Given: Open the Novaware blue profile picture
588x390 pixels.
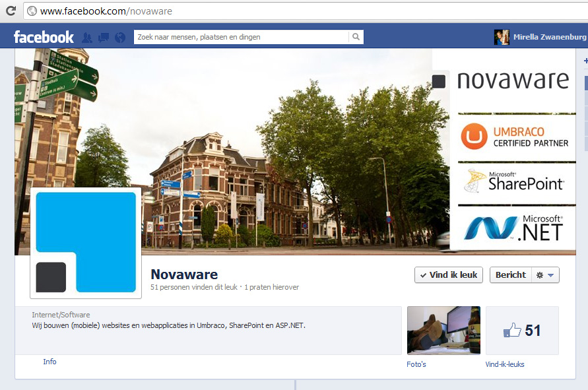Looking at the screenshot, I should 86,243.
